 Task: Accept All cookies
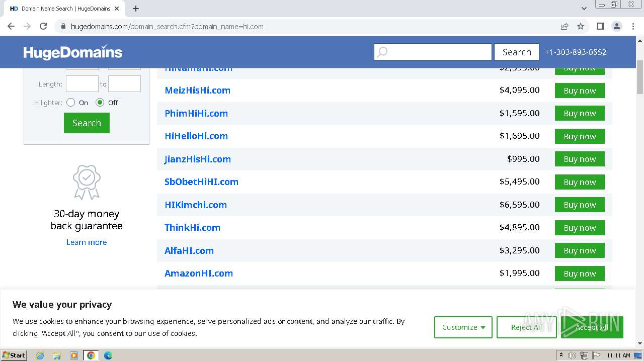[x=592, y=327]
